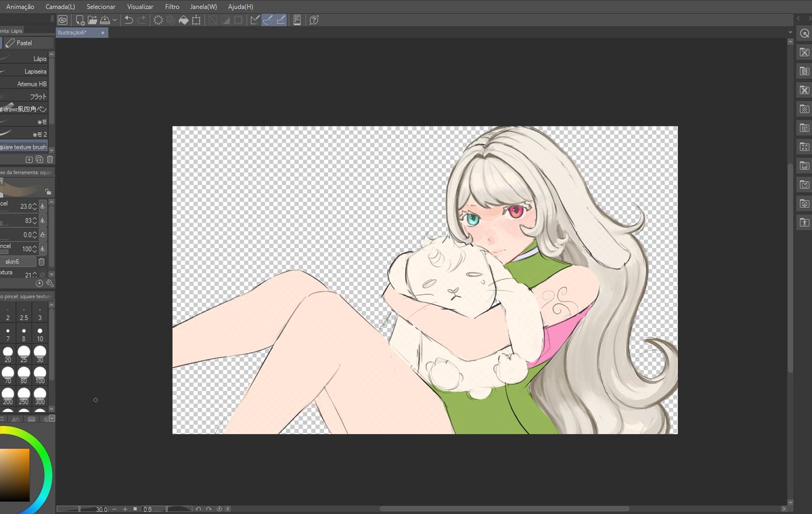The width and height of the screenshot is (812, 514).
Task: Click the canvas horizontal scrollbar
Action: [x=504, y=509]
